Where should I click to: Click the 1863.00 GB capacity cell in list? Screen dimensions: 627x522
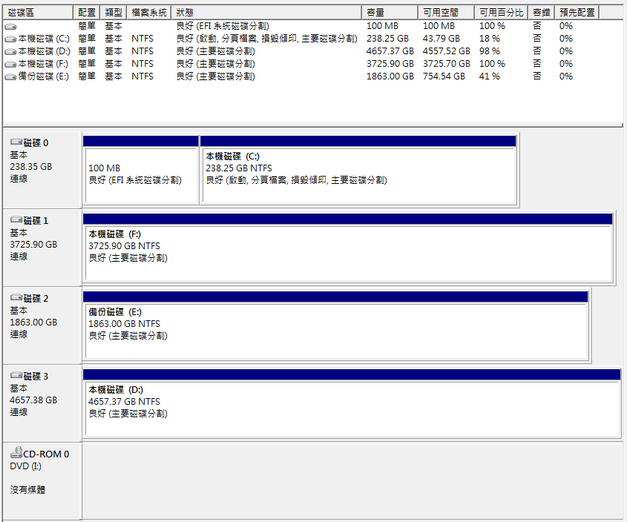[390, 76]
